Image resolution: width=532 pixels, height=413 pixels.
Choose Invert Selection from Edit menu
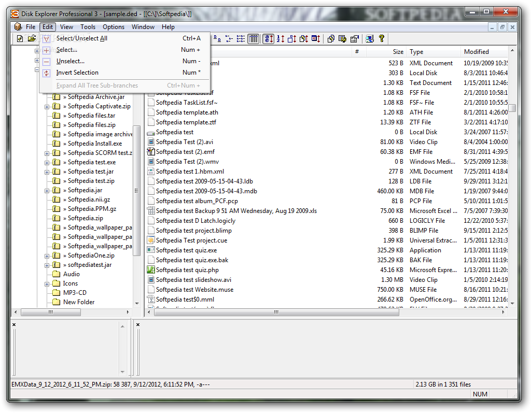pos(125,73)
